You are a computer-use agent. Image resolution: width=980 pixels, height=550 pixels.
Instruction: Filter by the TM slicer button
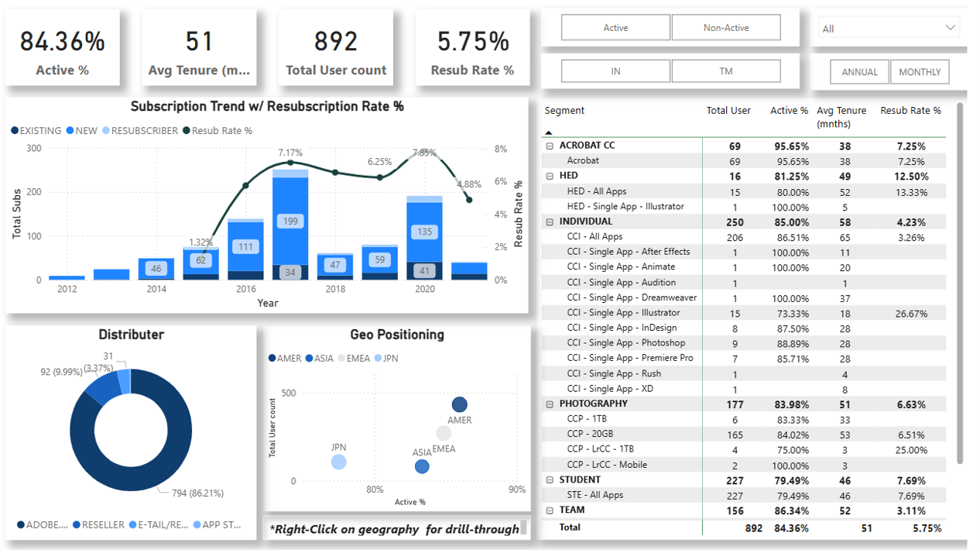[x=726, y=71]
